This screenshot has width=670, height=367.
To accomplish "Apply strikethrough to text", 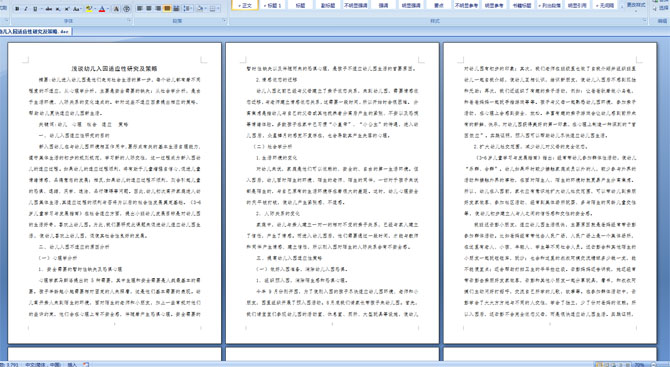I will (x=49, y=9).
